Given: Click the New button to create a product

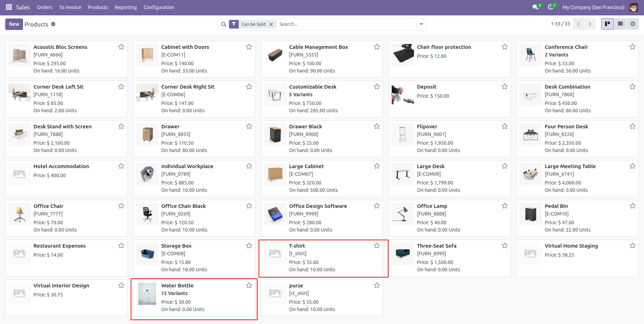Looking at the screenshot, I should pos(14,24).
